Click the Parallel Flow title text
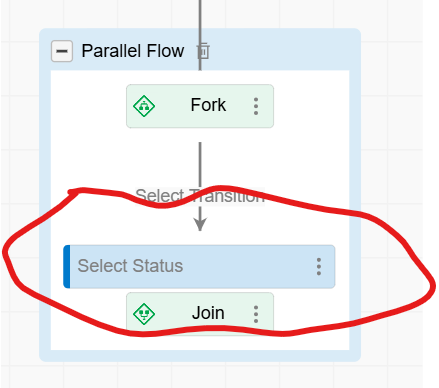The width and height of the screenshot is (439, 388). click(x=133, y=51)
